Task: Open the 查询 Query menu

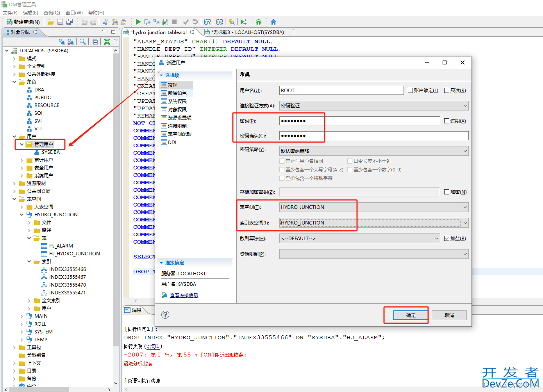Action: (52, 12)
